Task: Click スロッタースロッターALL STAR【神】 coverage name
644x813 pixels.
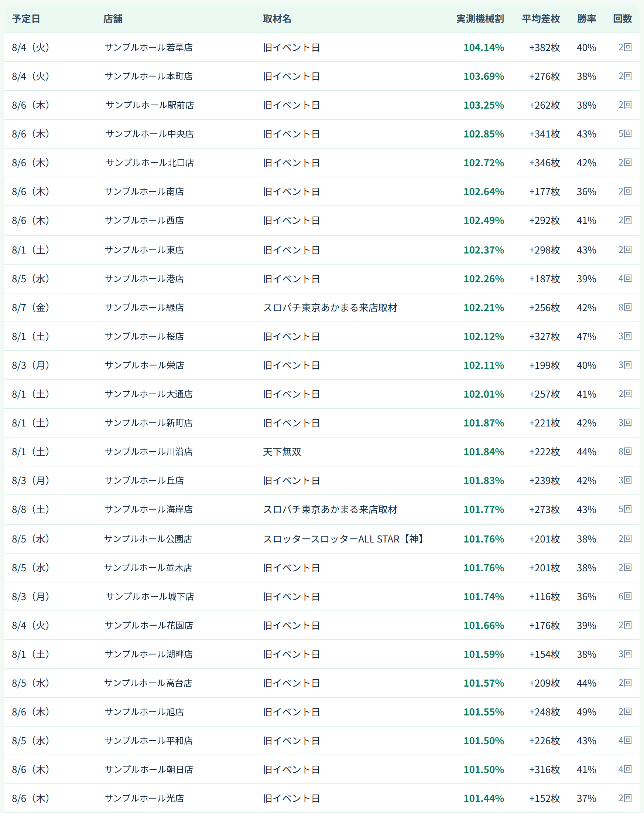Action: point(344,539)
